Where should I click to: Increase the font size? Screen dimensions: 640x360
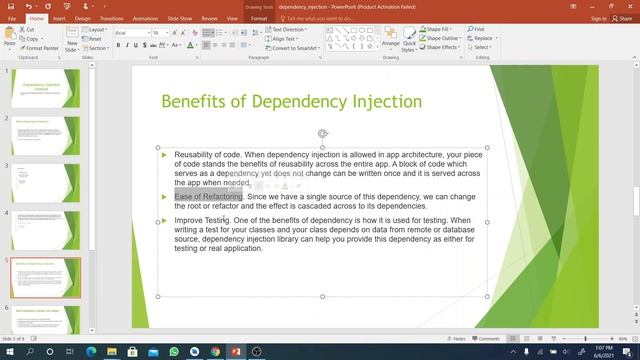(x=175, y=33)
